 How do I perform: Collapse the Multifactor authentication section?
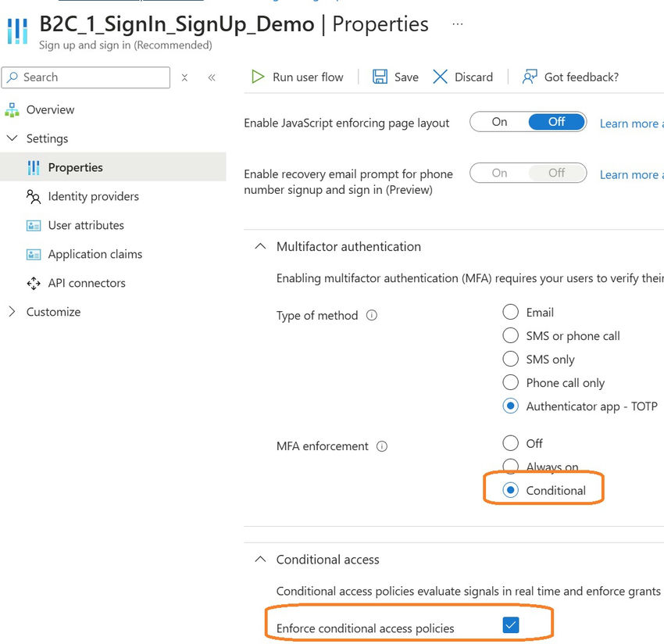point(260,245)
